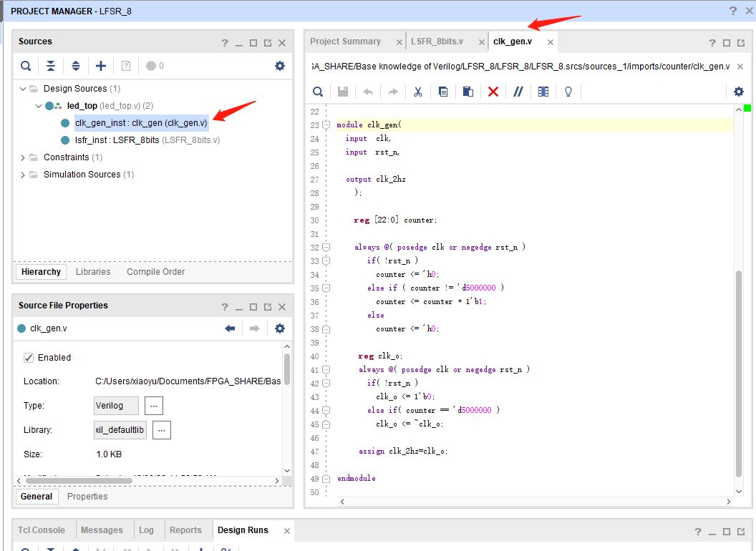756x551 pixels.
Task: Select lsfr_inst LSFR_8bits in hierarchy
Action: pyautogui.click(x=147, y=140)
